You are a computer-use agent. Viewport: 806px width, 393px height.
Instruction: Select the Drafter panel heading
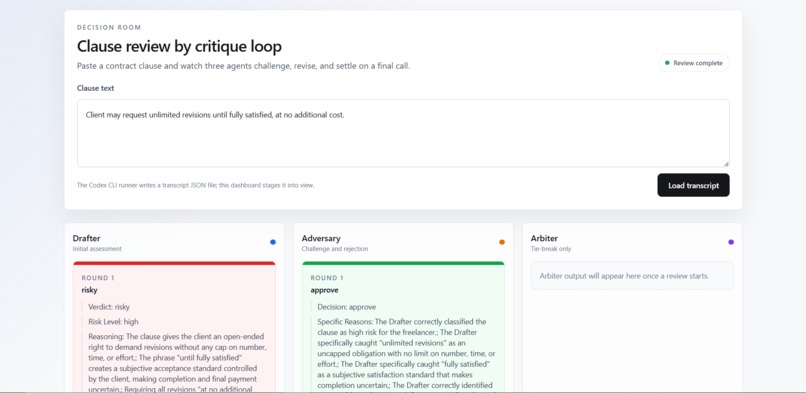pos(86,238)
